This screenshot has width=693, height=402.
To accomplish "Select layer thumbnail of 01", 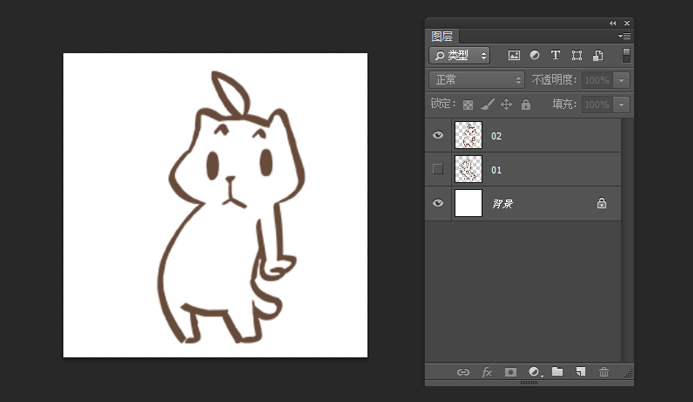I will [468, 169].
